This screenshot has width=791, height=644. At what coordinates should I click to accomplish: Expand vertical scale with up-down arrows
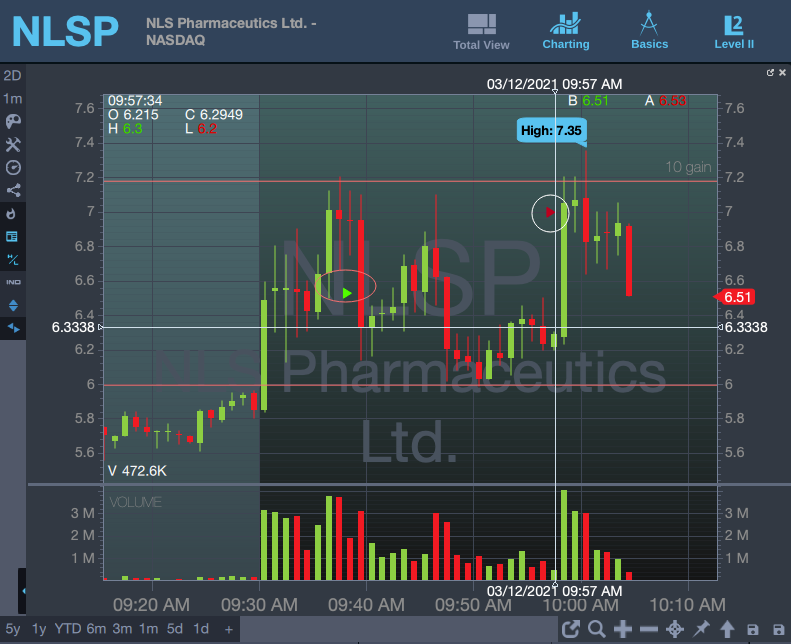(13, 305)
